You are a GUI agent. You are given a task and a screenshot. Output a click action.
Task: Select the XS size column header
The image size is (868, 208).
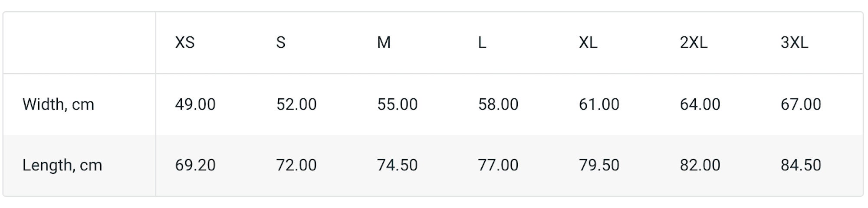[185, 42]
